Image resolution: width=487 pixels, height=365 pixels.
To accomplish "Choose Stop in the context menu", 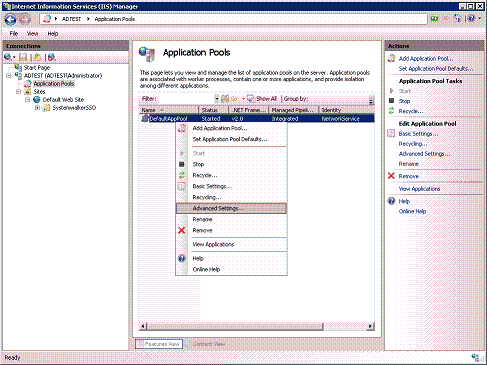I will [x=231, y=164].
